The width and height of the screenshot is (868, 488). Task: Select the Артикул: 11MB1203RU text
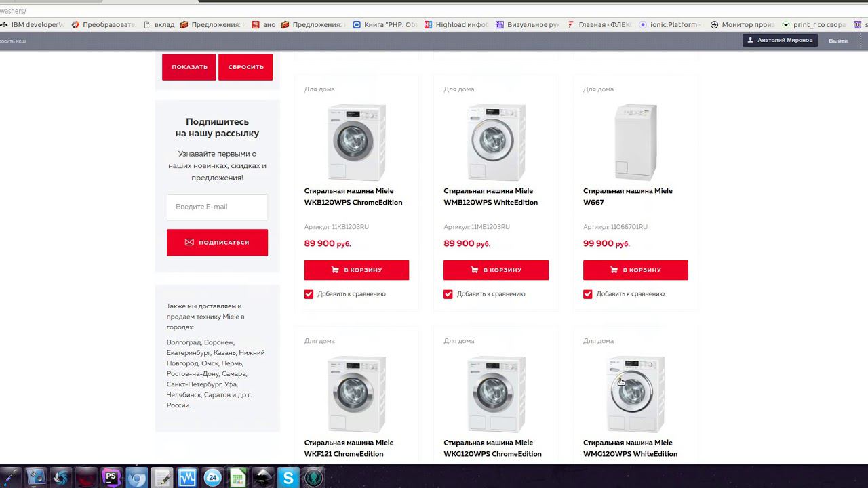(477, 227)
